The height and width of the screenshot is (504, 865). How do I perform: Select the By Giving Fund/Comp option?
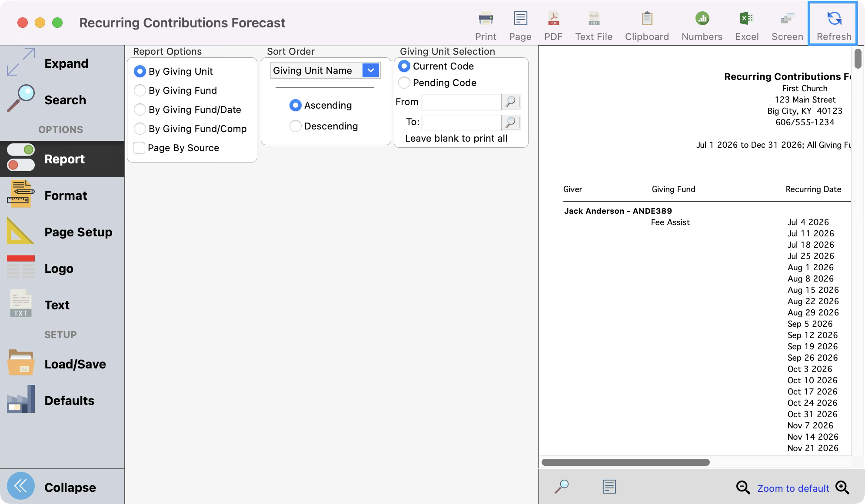pyautogui.click(x=140, y=129)
